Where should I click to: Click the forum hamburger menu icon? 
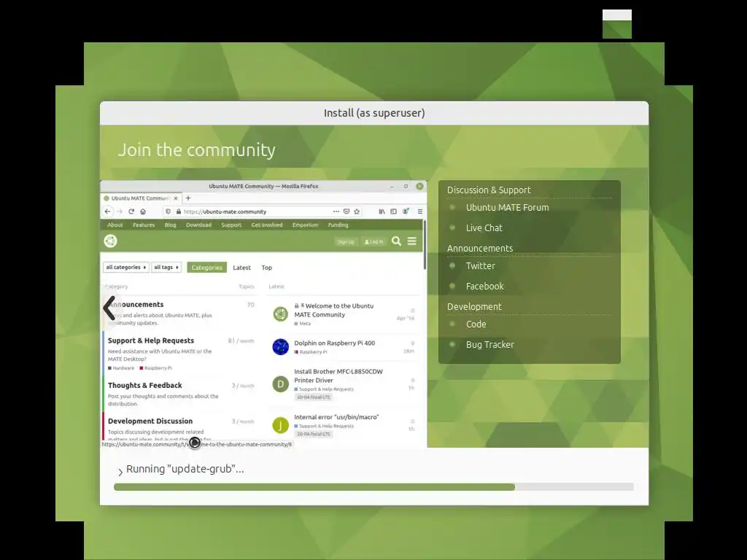pos(412,241)
